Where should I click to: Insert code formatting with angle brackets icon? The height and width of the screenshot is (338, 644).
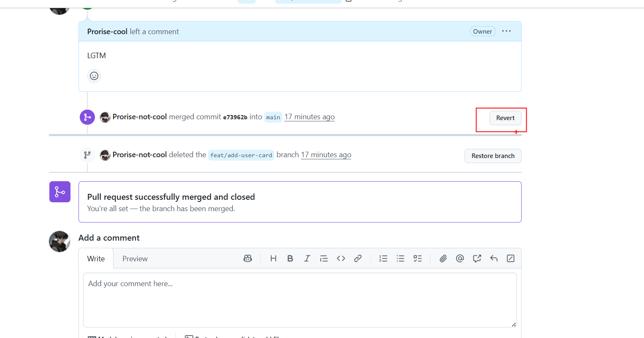(341, 258)
